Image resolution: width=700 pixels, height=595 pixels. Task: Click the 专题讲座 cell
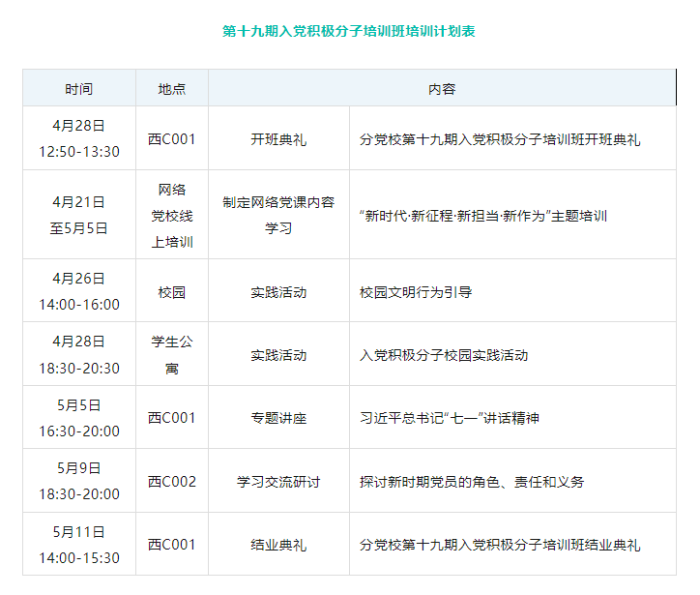(x=278, y=418)
